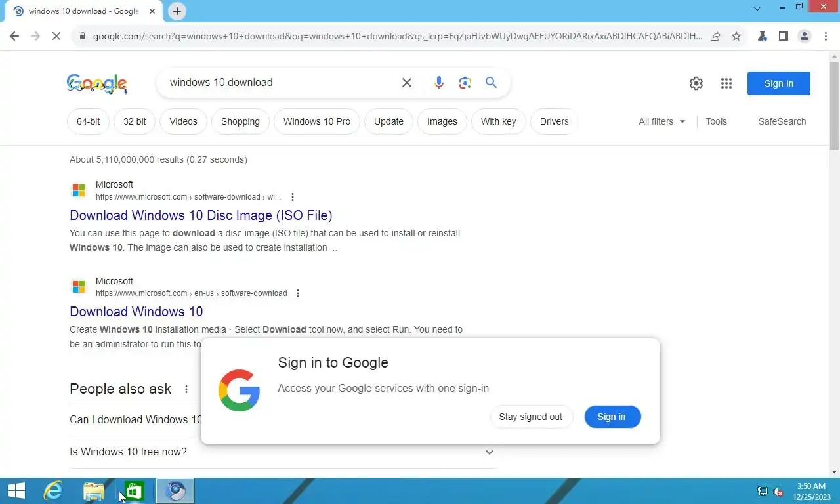This screenshot has width=840, height=504.
Task: Click the address bar URL
Action: pyautogui.click(x=397, y=37)
